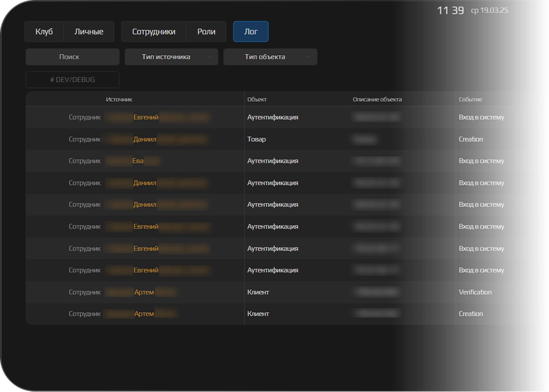Click the Объект column header
This screenshot has height=392, width=549.
point(257,99)
